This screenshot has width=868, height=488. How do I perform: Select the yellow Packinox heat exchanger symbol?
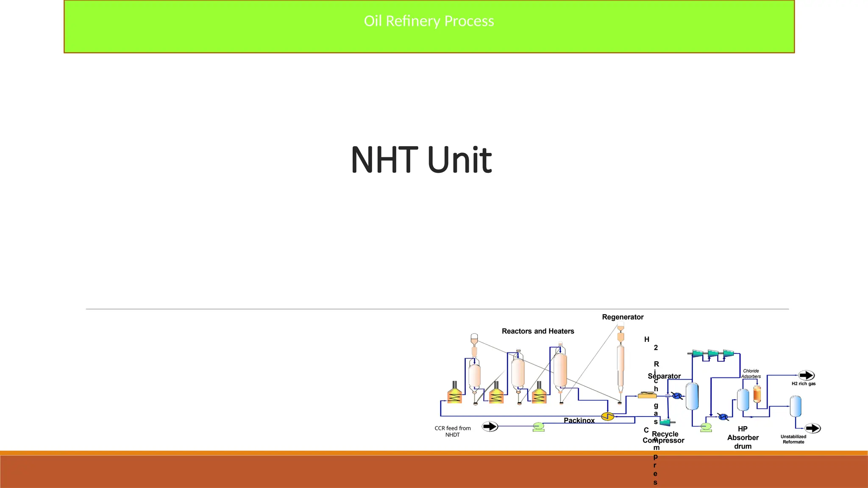608,416
